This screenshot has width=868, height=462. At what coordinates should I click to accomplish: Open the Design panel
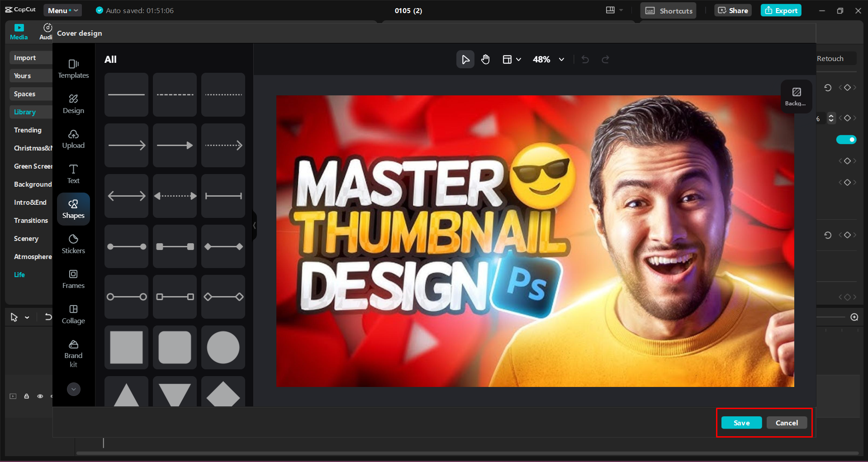(73, 104)
